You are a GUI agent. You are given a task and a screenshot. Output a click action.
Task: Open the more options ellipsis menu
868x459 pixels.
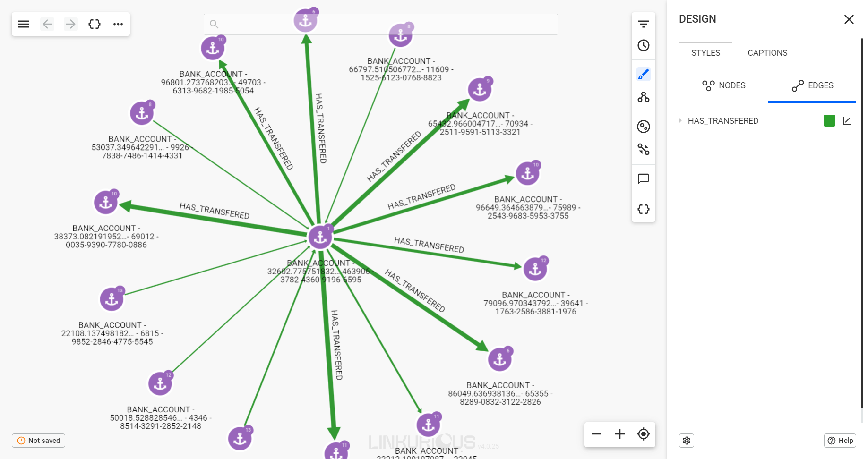[118, 24]
